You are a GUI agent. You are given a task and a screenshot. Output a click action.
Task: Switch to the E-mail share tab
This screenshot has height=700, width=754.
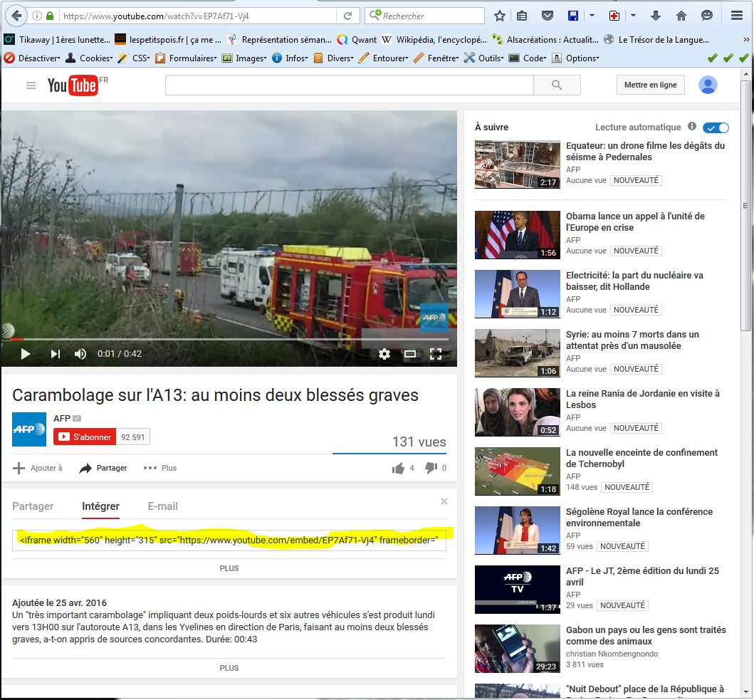pyautogui.click(x=162, y=506)
